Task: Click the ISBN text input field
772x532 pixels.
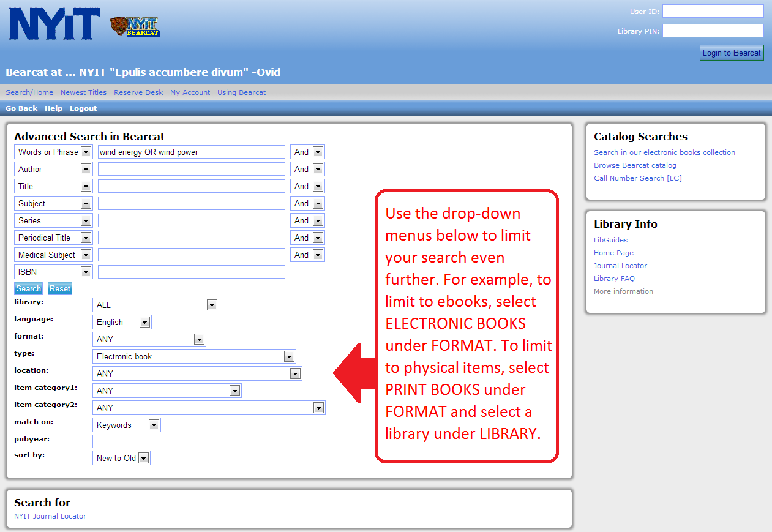Action: tap(192, 272)
